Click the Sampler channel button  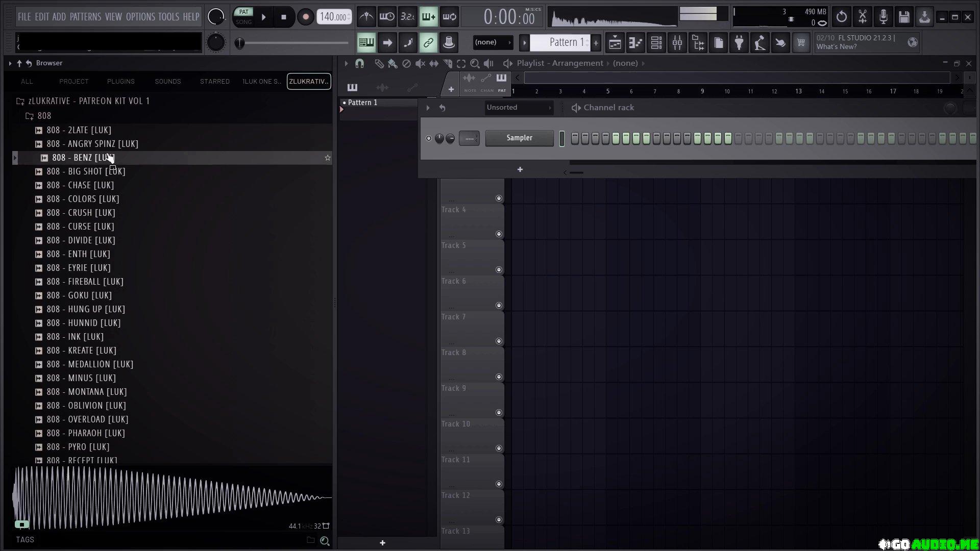pos(519,138)
